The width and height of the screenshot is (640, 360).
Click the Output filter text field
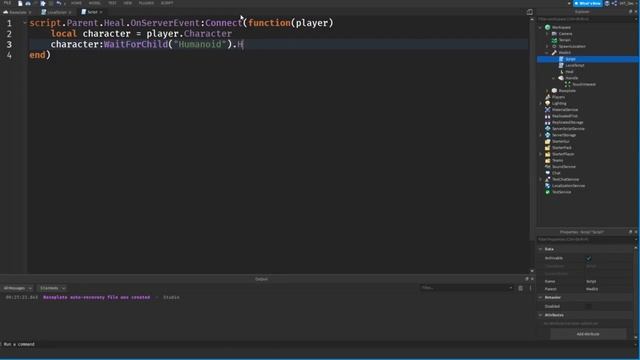pos(467,288)
